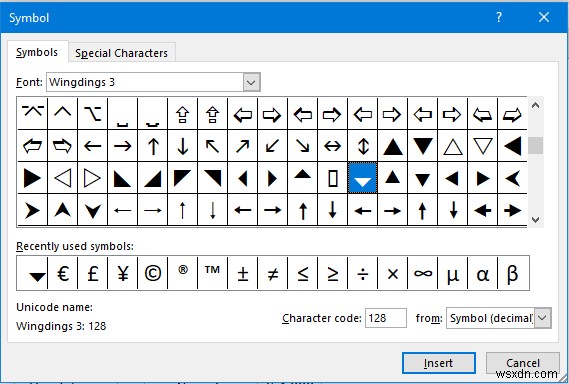Click the 'Wingdings 3: 128' name text

coord(61,326)
